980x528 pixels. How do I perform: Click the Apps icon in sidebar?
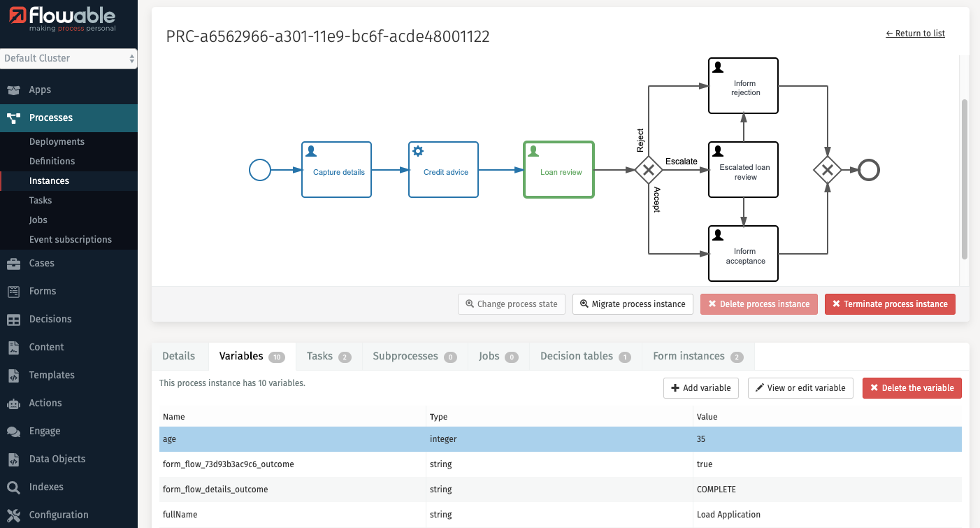tap(13, 90)
